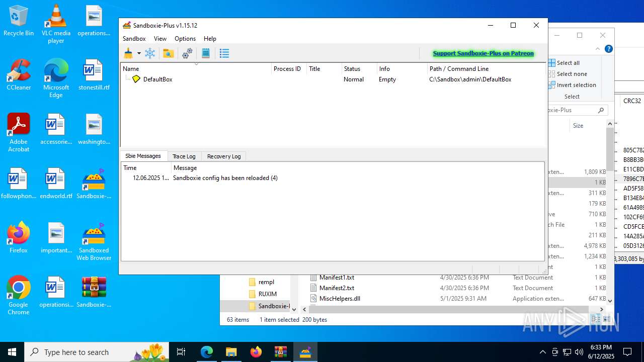Open the Options menu

coord(185,39)
